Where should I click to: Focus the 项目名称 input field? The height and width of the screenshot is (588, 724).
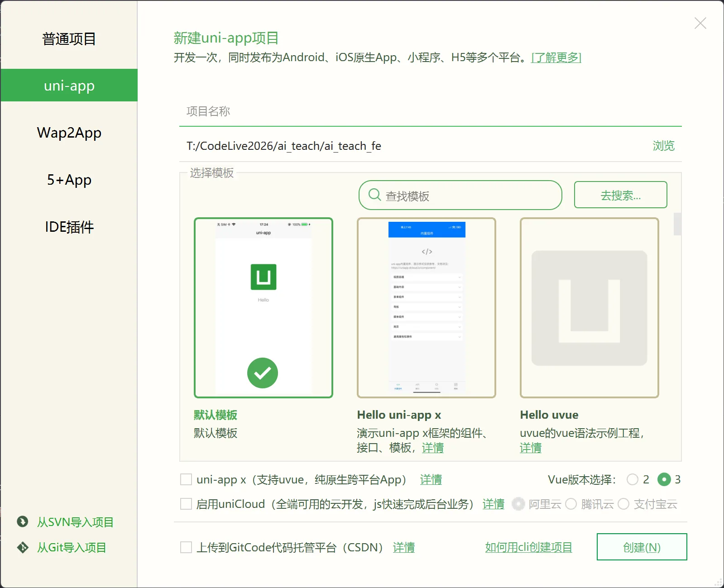[430, 111]
